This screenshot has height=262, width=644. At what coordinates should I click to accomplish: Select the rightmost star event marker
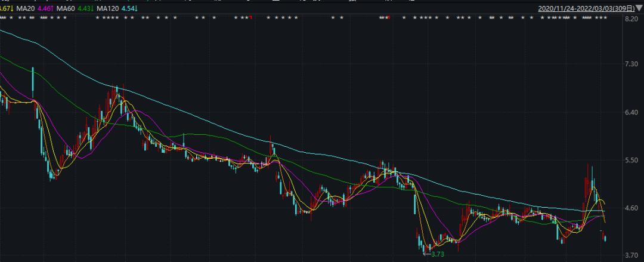(x=606, y=18)
